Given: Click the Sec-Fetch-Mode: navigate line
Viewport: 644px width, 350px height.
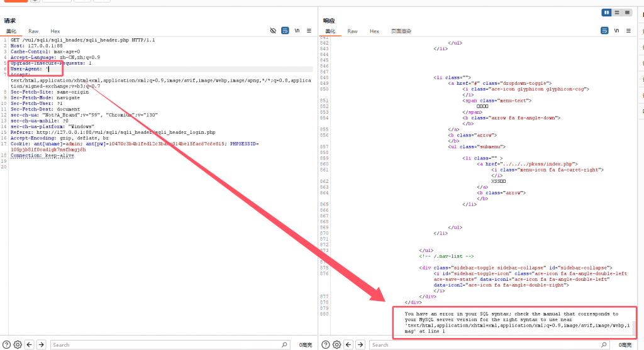Looking at the screenshot, I should pos(45,97).
